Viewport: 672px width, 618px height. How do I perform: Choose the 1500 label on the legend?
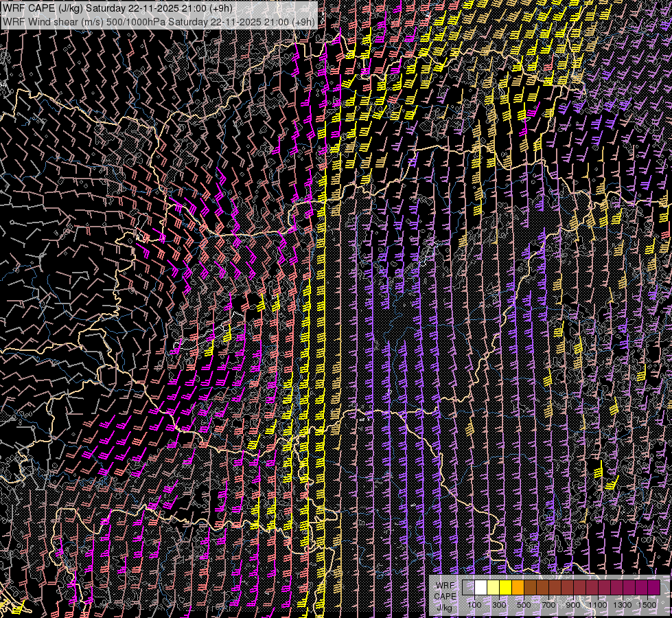coord(647,605)
